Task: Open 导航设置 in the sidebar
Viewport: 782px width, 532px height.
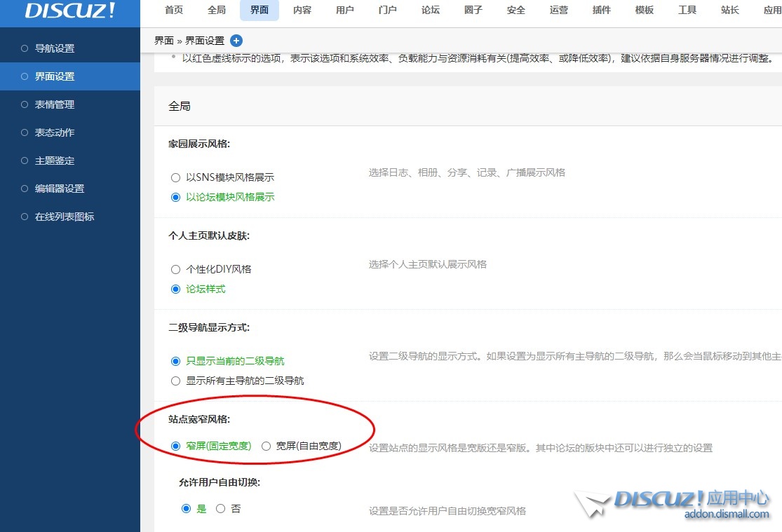Action: point(55,48)
